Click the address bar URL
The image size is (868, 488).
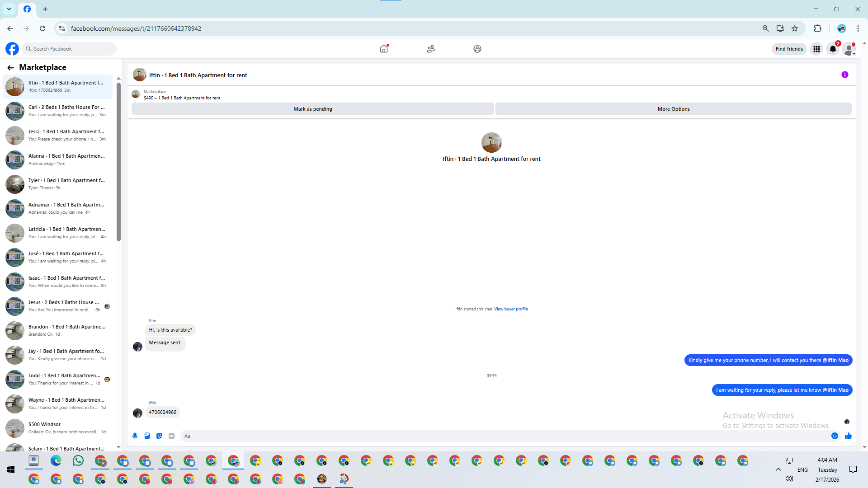point(136,28)
